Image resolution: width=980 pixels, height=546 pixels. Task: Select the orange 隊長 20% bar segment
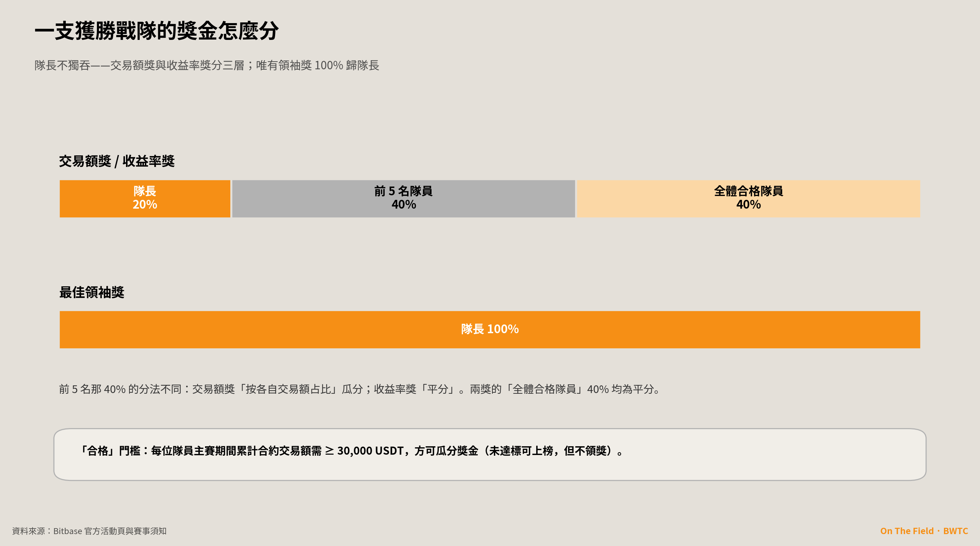(145, 198)
